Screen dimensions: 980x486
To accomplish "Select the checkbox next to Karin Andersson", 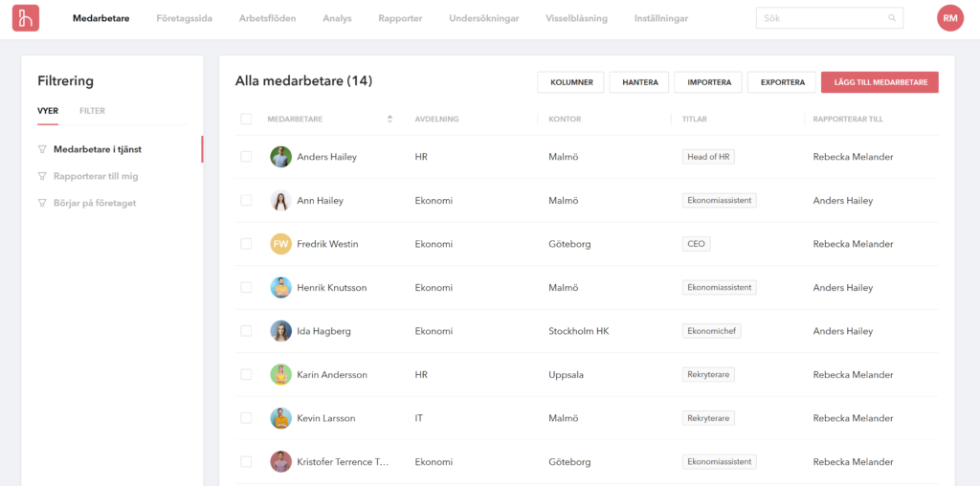I will 246,375.
